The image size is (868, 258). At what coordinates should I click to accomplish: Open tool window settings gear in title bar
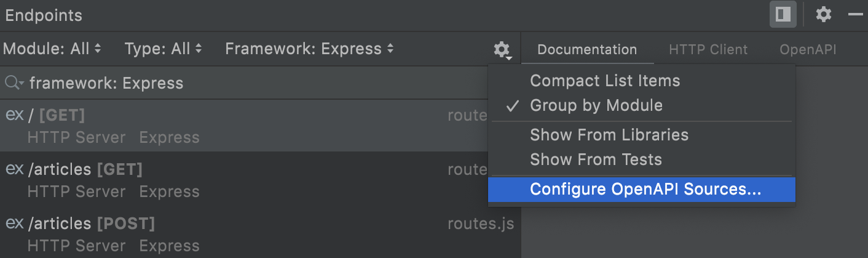click(x=824, y=15)
